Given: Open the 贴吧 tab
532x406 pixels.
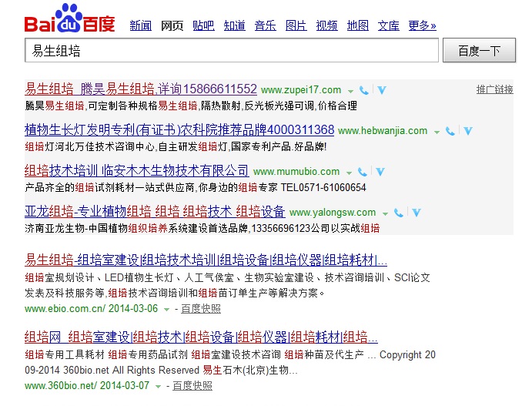Looking at the screenshot, I should click(x=203, y=25).
